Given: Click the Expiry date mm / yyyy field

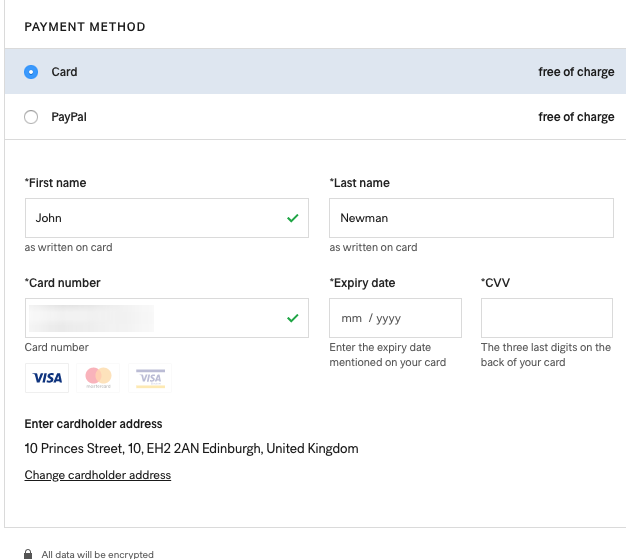Looking at the screenshot, I should click(x=395, y=318).
